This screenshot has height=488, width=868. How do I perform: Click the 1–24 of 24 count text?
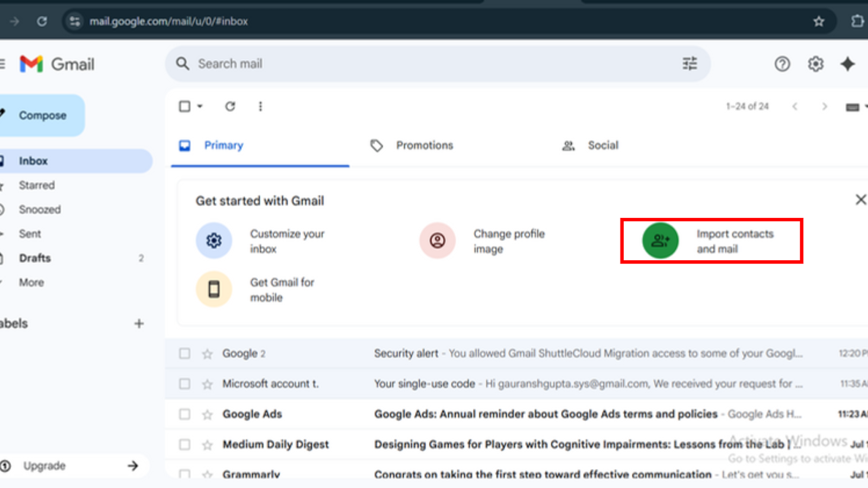point(748,106)
